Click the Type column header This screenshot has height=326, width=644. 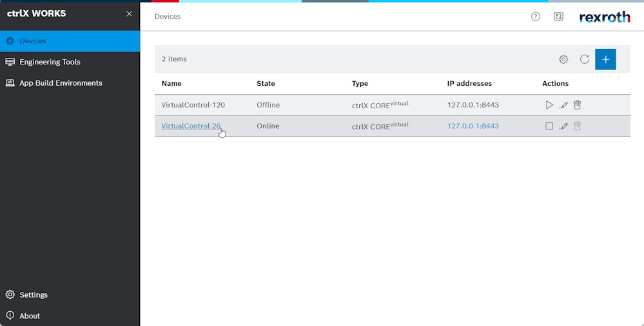(360, 83)
